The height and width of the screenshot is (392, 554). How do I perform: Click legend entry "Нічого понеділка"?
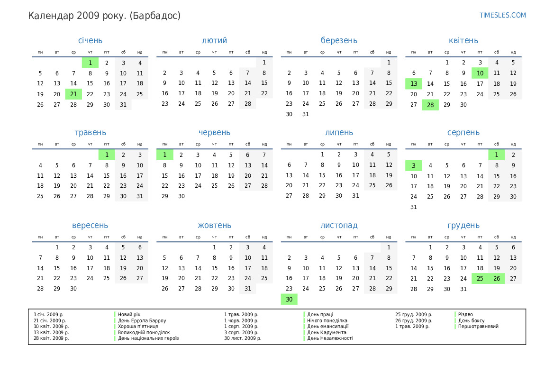[x=327, y=320]
